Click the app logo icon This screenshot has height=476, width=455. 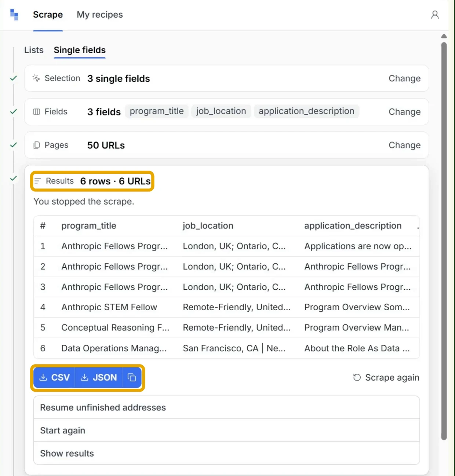14,15
